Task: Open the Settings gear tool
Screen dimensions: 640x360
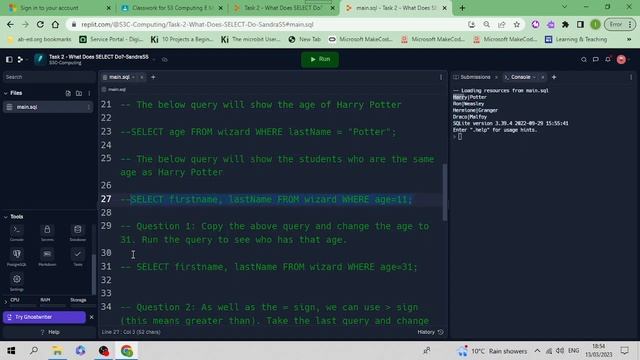Action: [17, 282]
